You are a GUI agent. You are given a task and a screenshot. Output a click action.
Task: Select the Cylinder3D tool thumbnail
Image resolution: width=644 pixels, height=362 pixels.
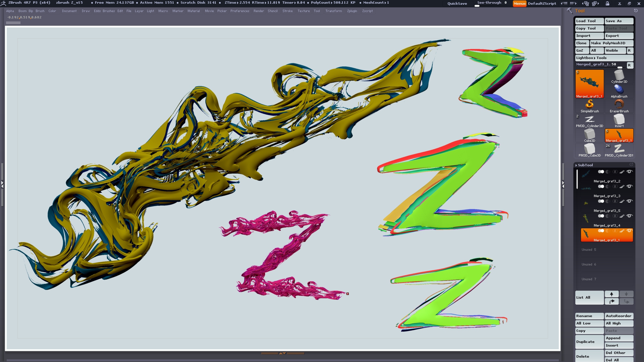[x=619, y=76]
